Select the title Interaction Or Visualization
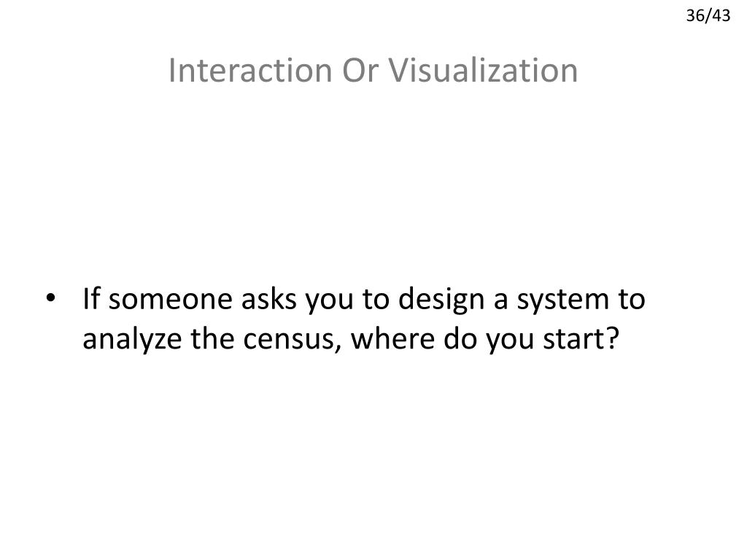 tap(373, 71)
